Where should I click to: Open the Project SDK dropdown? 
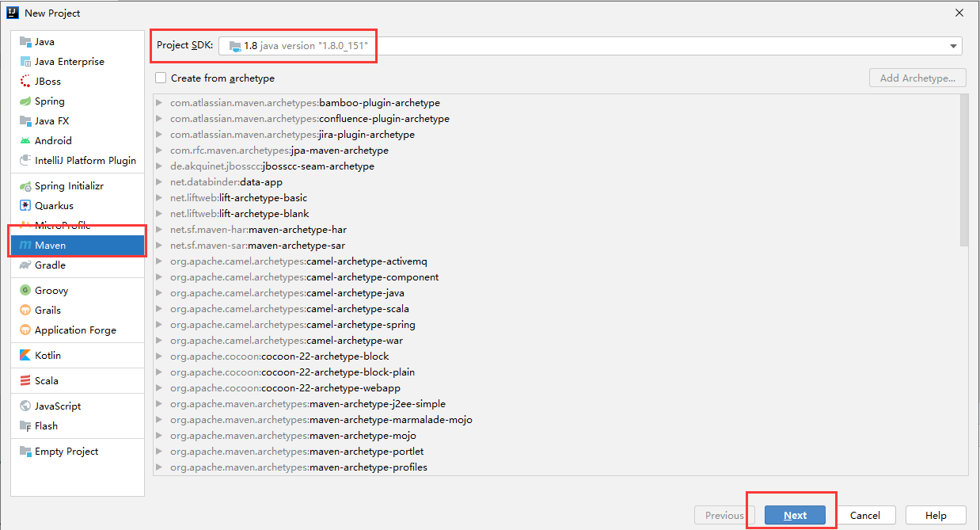click(x=952, y=45)
